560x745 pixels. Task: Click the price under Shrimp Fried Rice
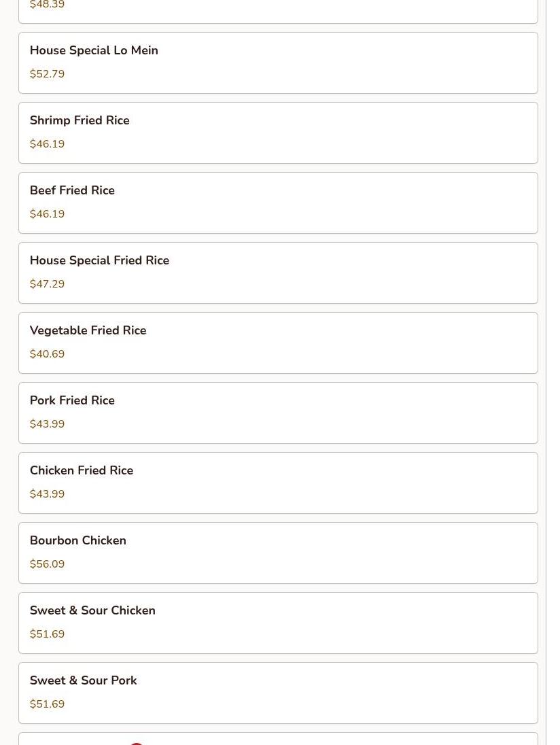[x=47, y=144]
